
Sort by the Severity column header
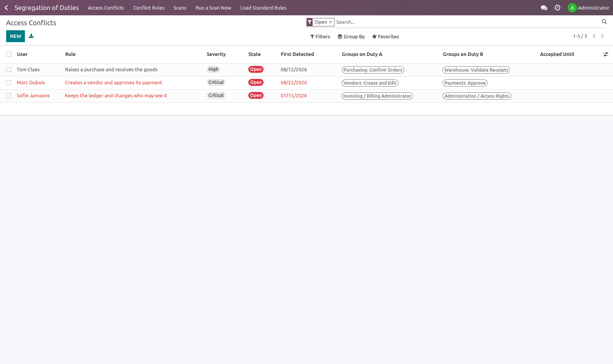(216, 54)
